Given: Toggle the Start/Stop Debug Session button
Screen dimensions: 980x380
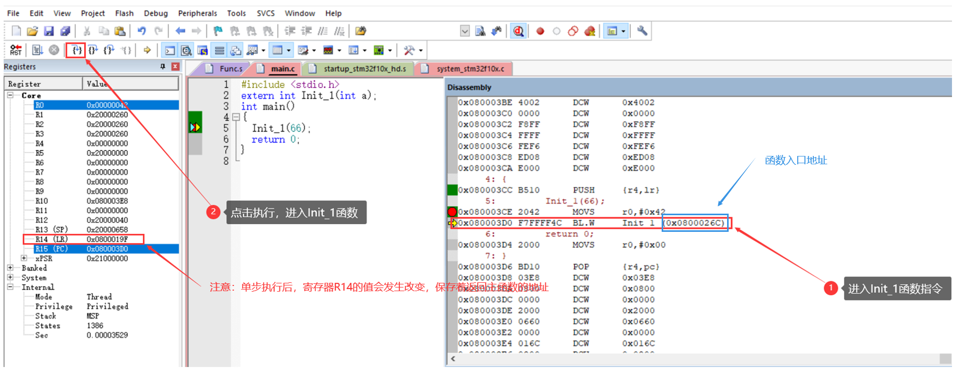Looking at the screenshot, I should (x=518, y=31).
